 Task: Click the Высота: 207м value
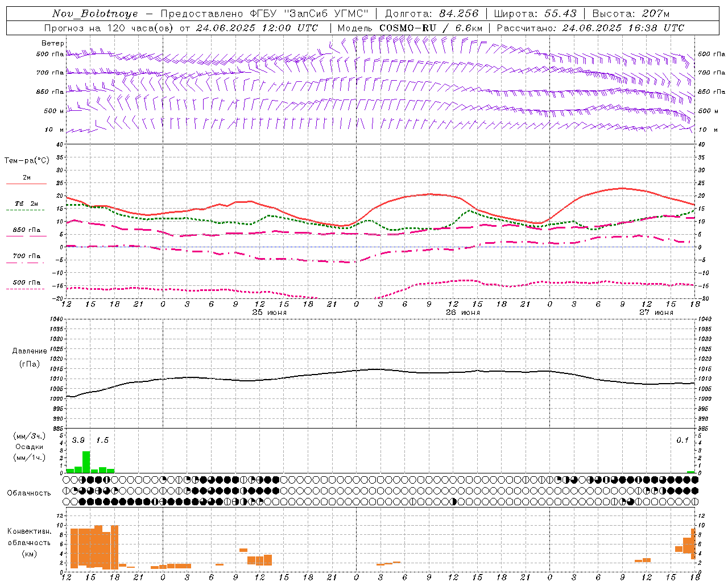[x=631, y=14]
